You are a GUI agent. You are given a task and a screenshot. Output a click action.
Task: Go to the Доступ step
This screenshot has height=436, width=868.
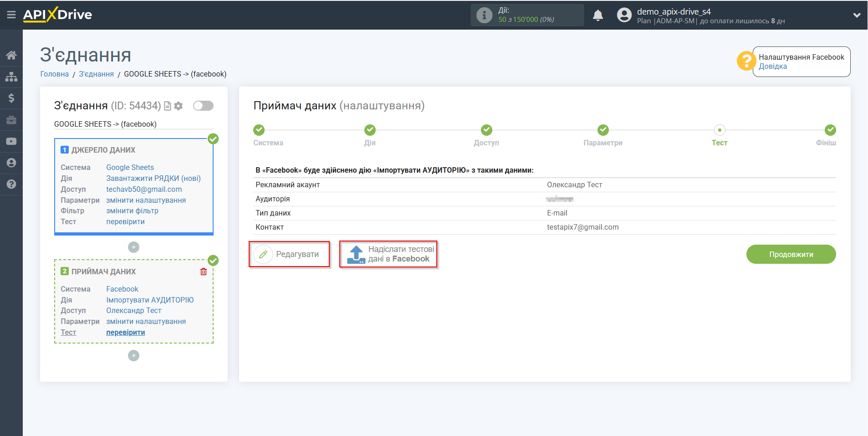pyautogui.click(x=486, y=130)
